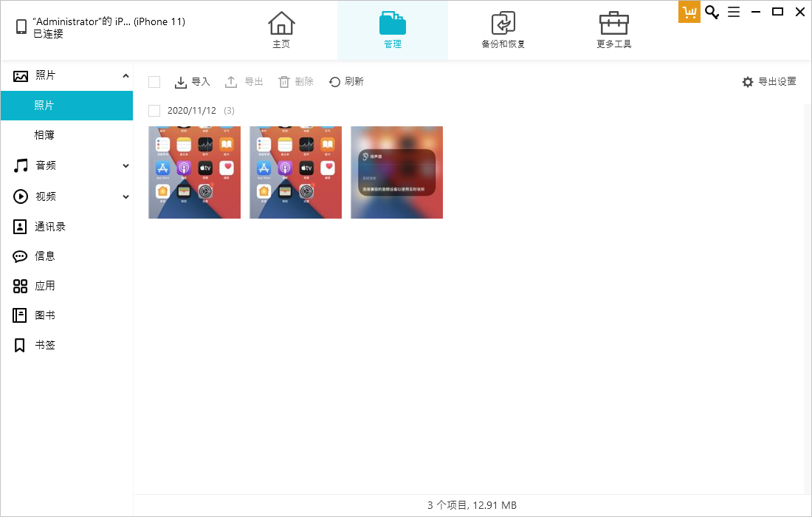
Task: Click the 删除 delete button
Action: (296, 82)
